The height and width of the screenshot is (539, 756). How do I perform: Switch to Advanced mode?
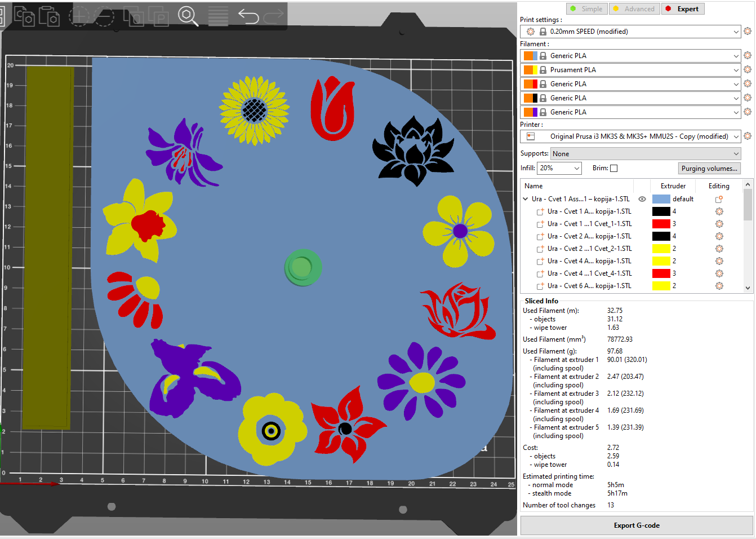click(x=634, y=9)
